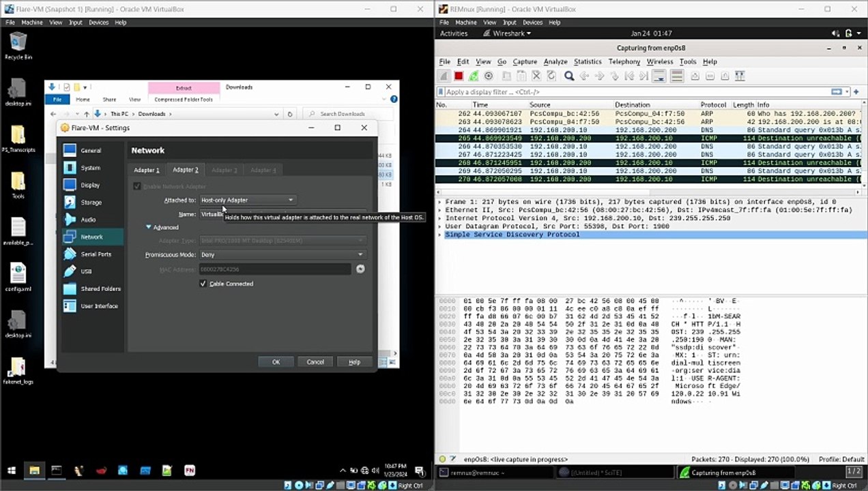868x491 pixels.
Task: Switch to Adapter 1 tab
Action: point(147,170)
